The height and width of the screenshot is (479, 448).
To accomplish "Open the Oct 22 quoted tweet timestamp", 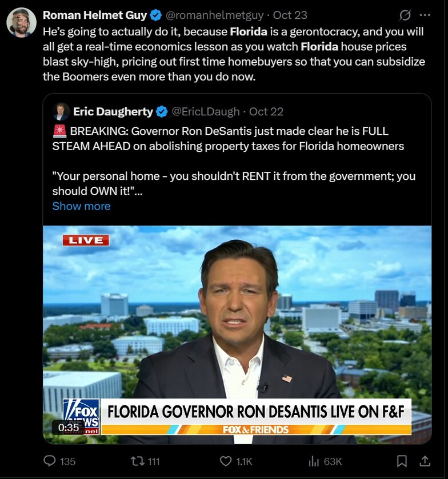I will pyautogui.click(x=266, y=111).
